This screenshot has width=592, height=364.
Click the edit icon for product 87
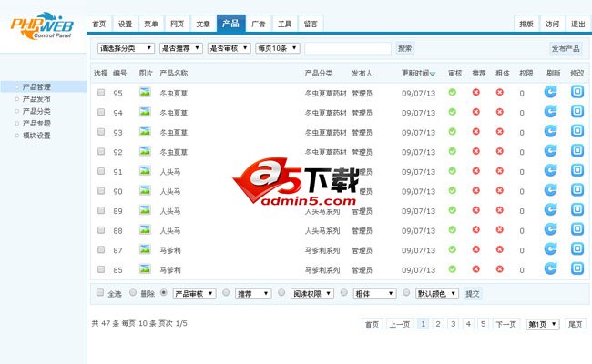[x=577, y=248]
